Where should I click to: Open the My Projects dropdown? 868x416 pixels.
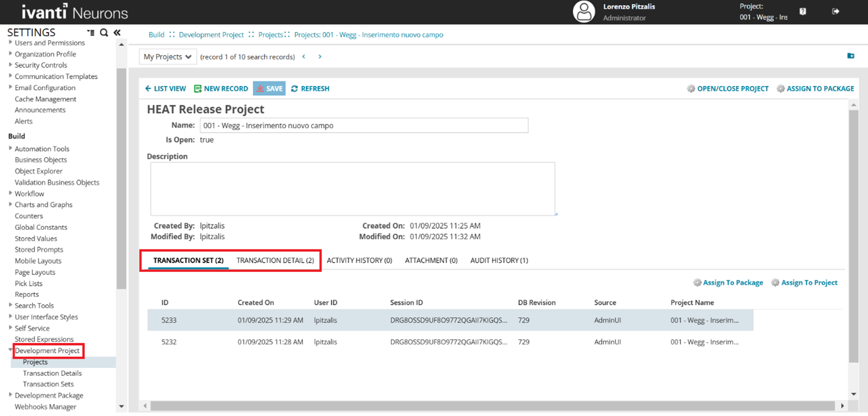[x=168, y=57]
